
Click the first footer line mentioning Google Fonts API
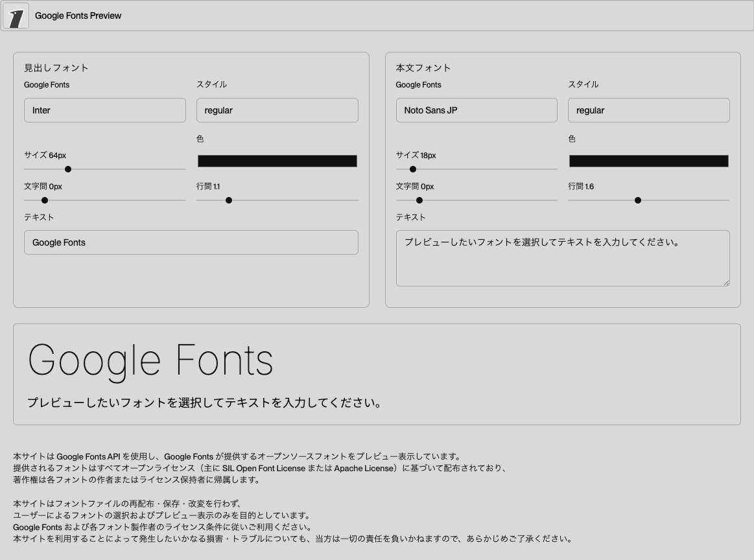[237, 457]
